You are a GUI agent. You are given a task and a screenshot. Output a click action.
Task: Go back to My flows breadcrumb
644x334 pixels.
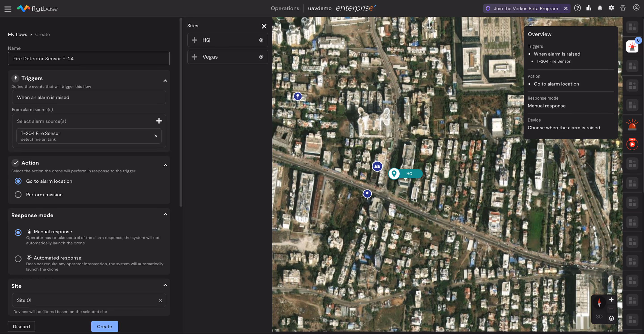[17, 34]
